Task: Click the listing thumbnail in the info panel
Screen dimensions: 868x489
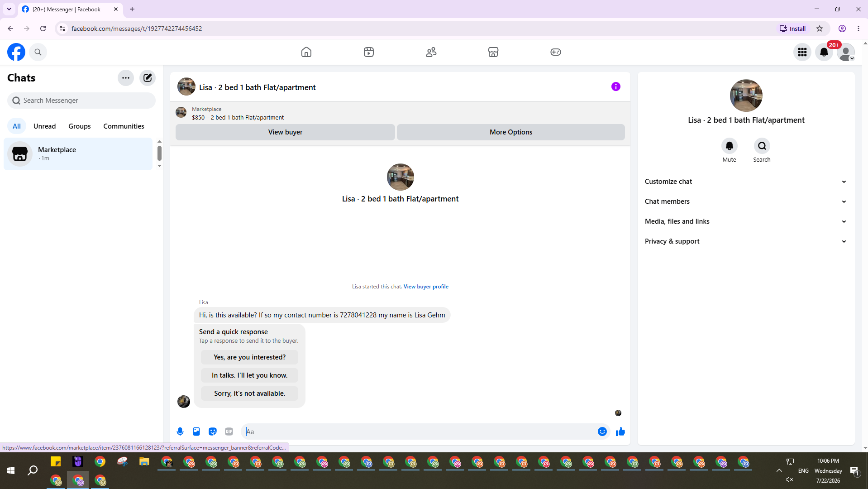Action: [x=746, y=96]
